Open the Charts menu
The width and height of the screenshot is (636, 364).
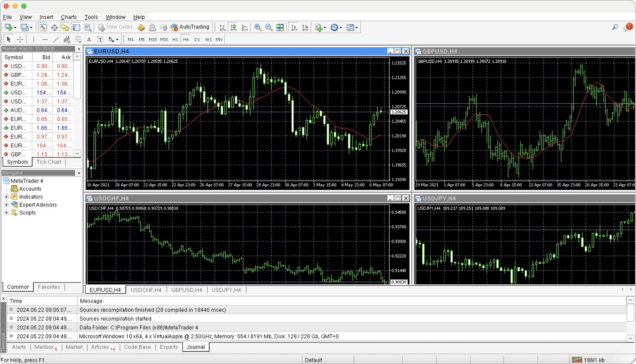(68, 17)
